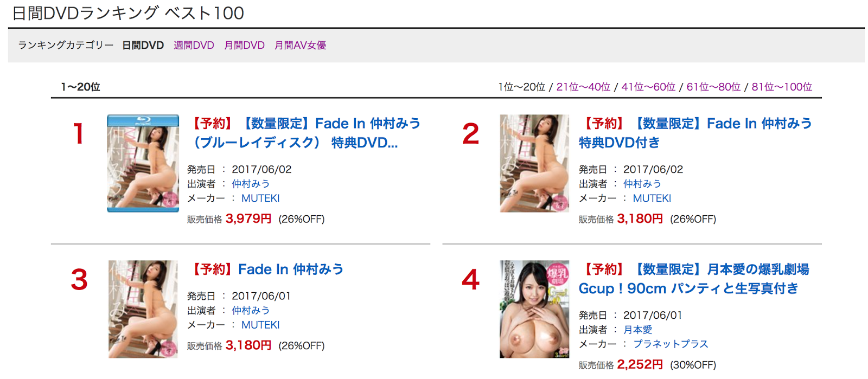Select the 日間DVD category
This screenshot has width=868, height=379.
143,46
